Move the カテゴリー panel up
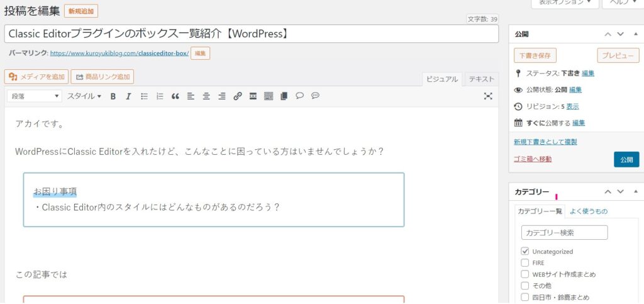 [x=608, y=192]
